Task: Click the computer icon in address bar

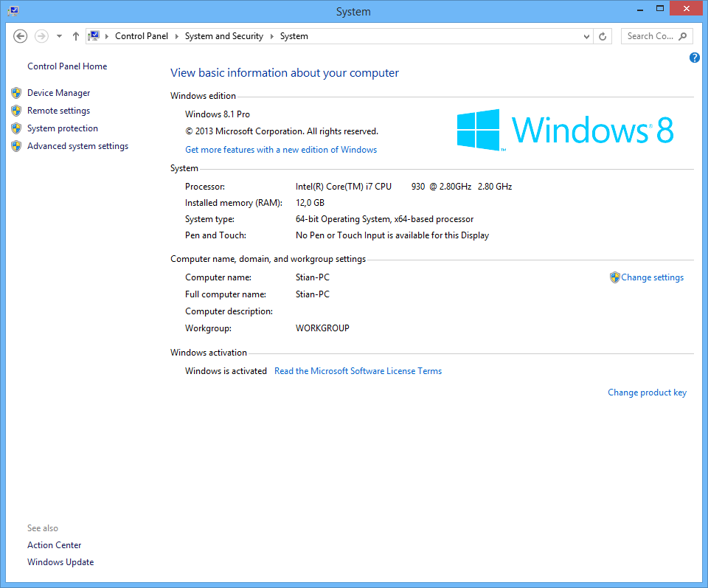Action: tap(94, 35)
